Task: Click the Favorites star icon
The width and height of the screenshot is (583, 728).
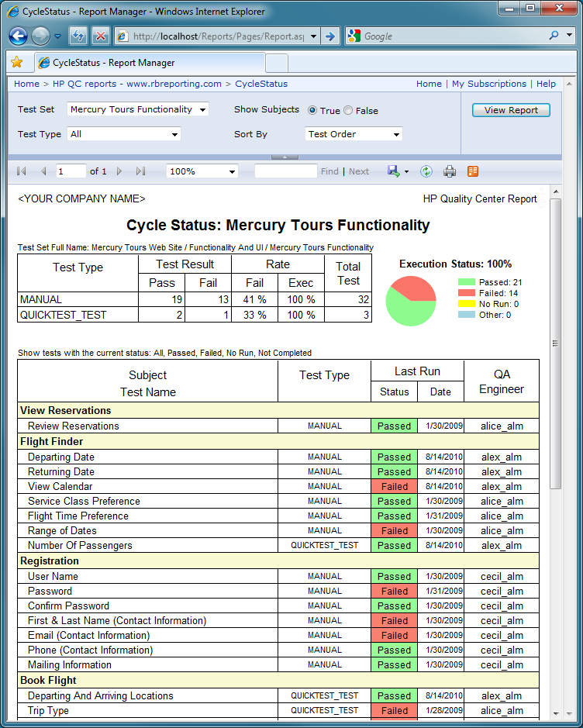Action: point(17,62)
